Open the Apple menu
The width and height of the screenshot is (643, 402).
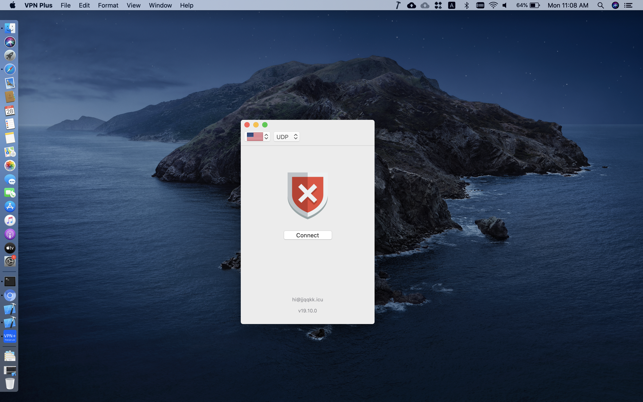point(12,5)
